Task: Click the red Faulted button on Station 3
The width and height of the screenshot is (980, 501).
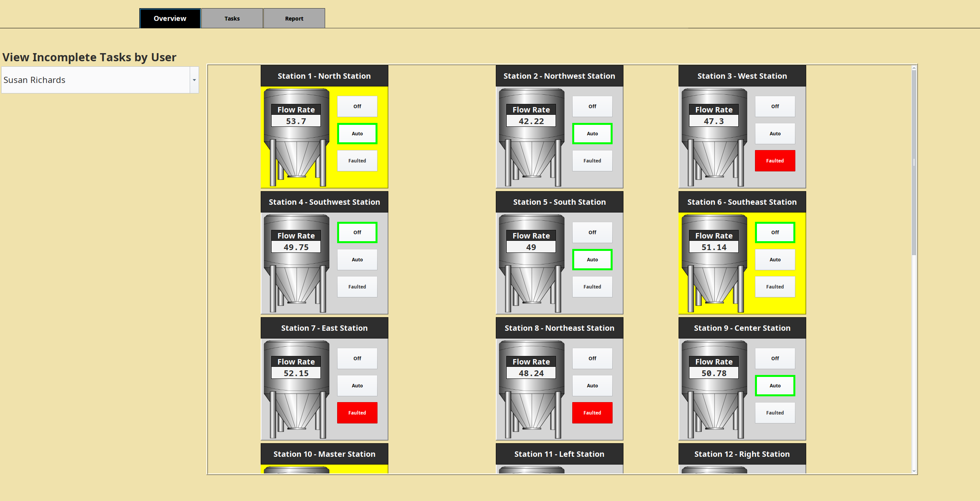Action: coord(775,161)
